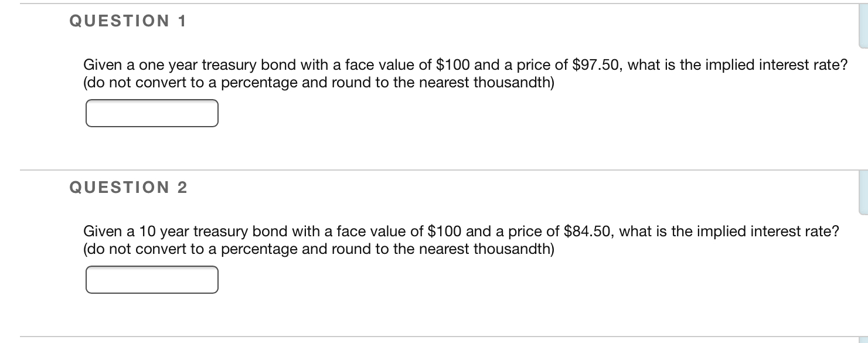Click the rounded text box under Question 2

coord(152,280)
